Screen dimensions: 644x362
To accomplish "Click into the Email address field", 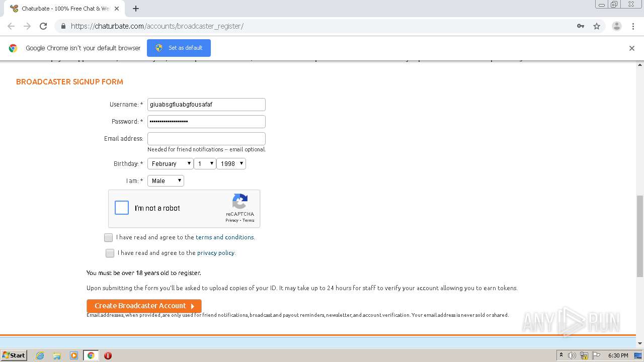I will point(206,139).
